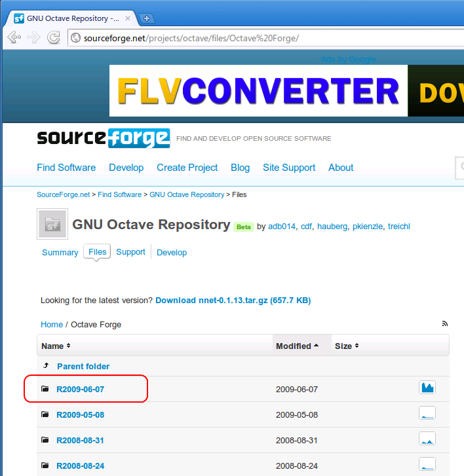Open author cdf's profile link
This screenshot has width=464, height=476.
pos(306,227)
